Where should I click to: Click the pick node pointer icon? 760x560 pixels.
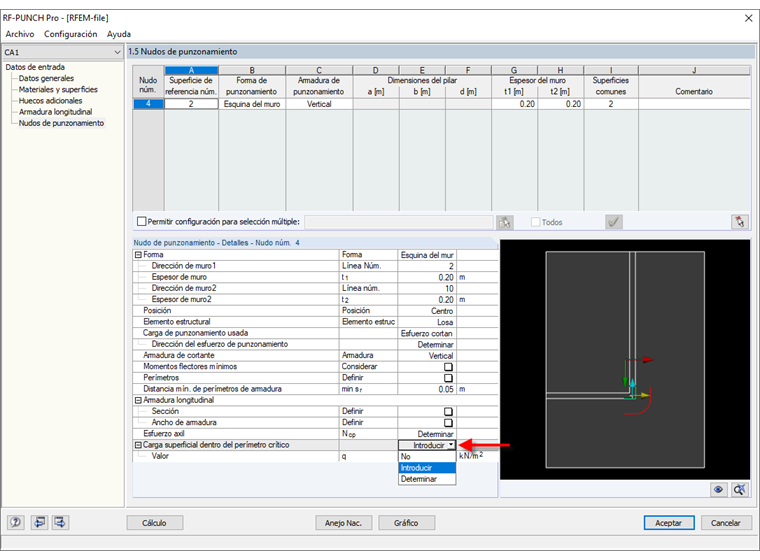740,222
